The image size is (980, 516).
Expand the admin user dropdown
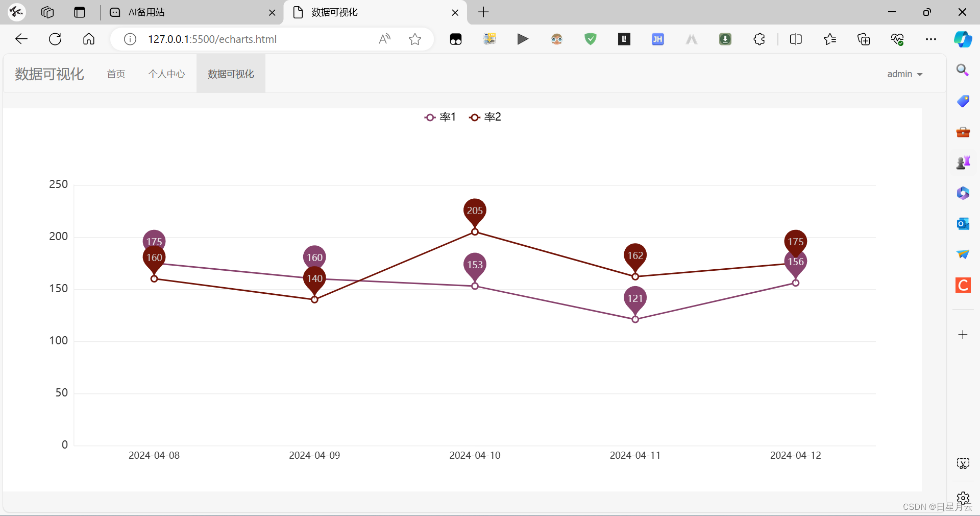pyautogui.click(x=904, y=74)
